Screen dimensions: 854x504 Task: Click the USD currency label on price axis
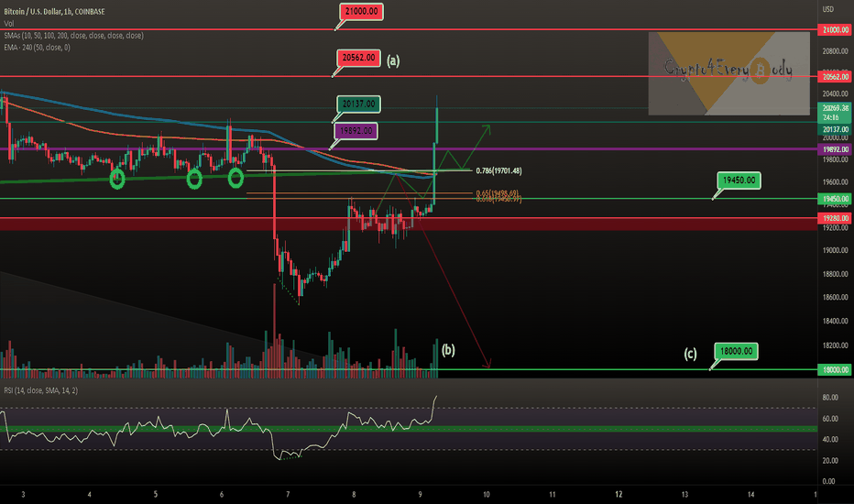(827, 9)
